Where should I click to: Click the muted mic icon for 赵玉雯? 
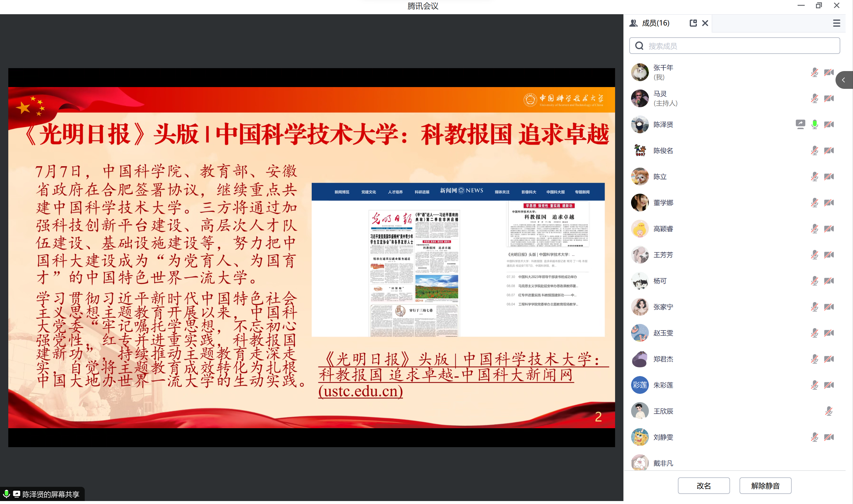click(x=814, y=333)
